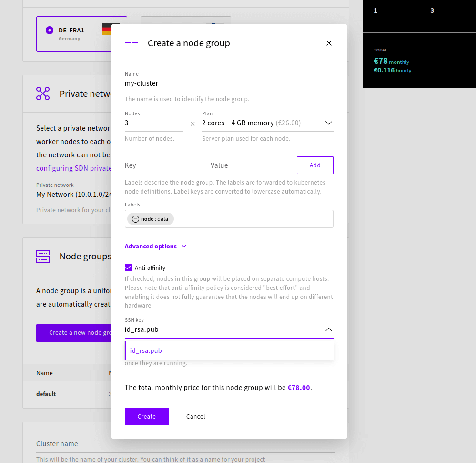The image size is (476, 463).
Task: Click the Labels box containing node : data
Action: (x=229, y=219)
